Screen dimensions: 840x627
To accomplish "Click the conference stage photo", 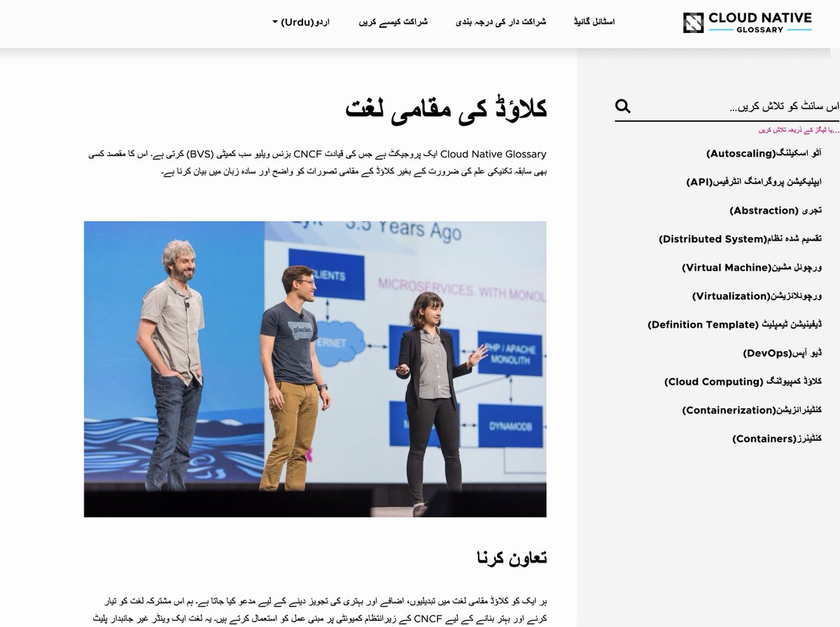I will [x=315, y=369].
